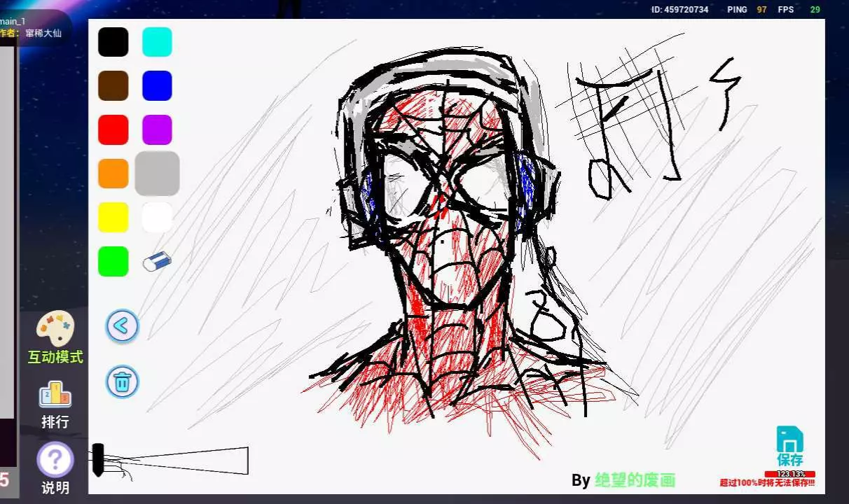Click the 说明 label
The width and height of the screenshot is (849, 504).
(55, 488)
